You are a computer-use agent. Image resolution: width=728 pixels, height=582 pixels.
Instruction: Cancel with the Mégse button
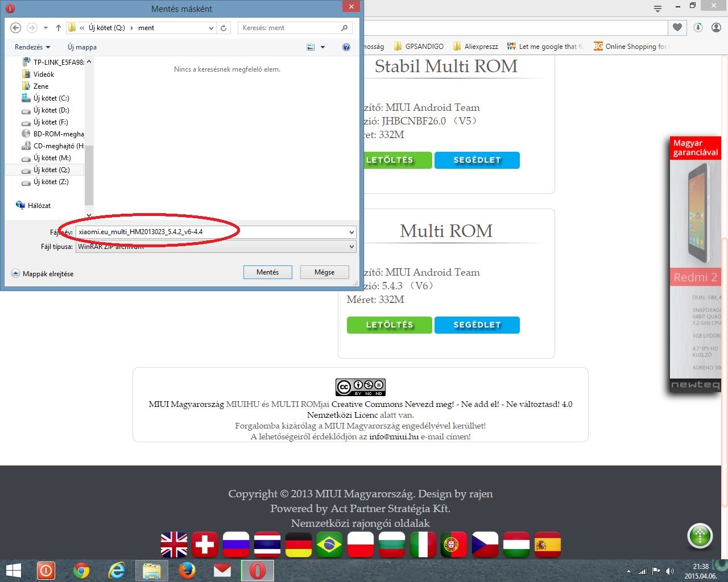(324, 272)
